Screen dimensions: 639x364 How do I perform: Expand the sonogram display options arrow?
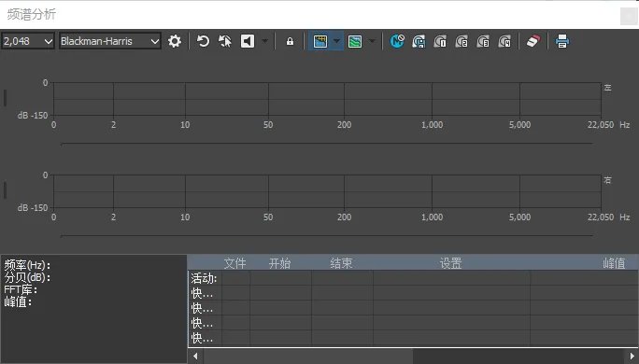click(x=372, y=41)
